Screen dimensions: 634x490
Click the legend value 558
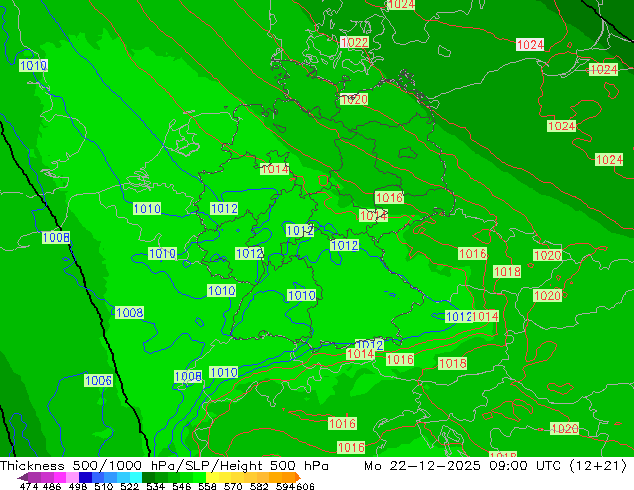click(x=207, y=486)
